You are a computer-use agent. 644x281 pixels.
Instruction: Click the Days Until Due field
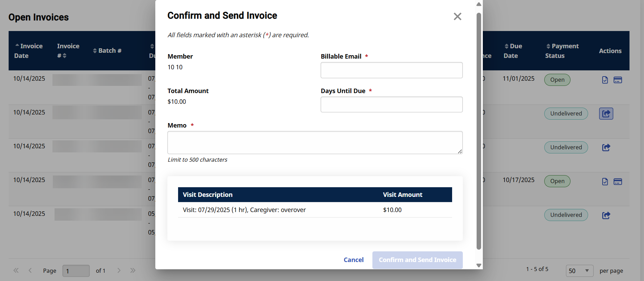coord(391,104)
